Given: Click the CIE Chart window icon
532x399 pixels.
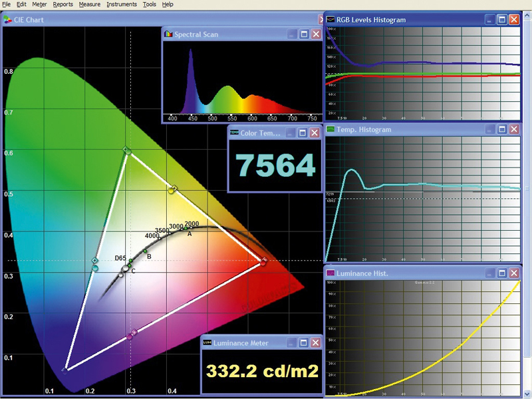Looking at the screenshot, I should pos(7,20).
